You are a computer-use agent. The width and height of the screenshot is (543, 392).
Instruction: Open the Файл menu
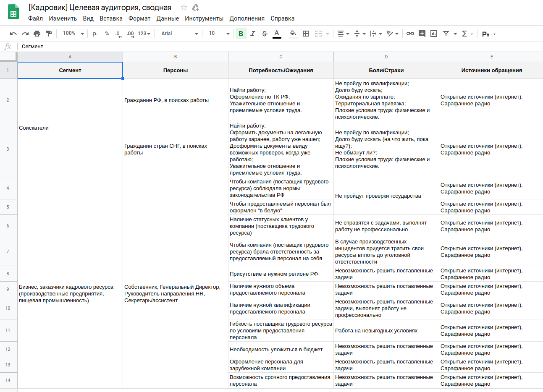pos(35,18)
